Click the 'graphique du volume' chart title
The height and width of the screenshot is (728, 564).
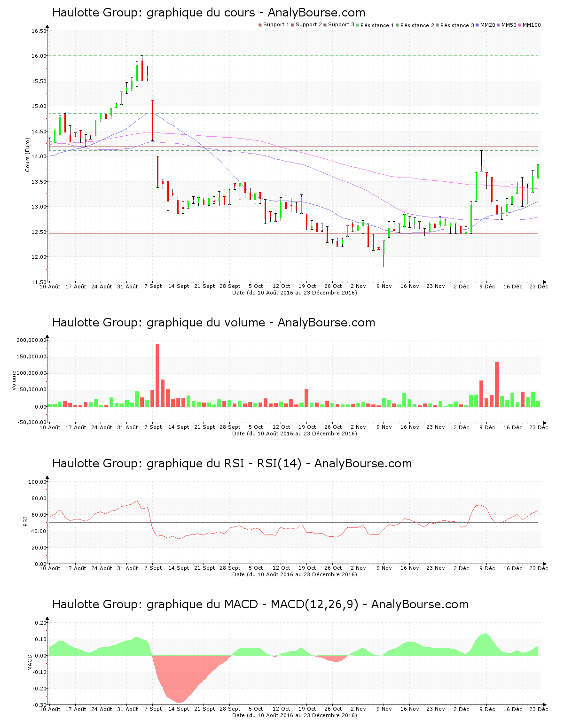(214, 323)
